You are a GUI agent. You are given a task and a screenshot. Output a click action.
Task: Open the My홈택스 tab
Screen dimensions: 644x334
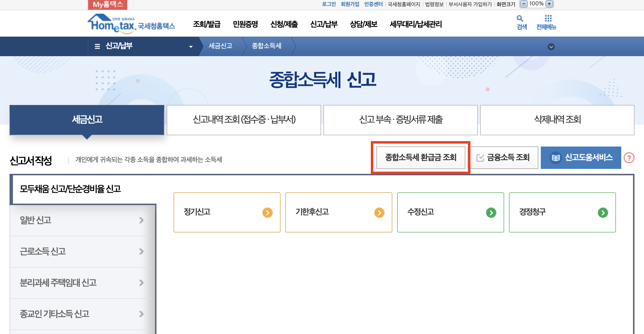(x=108, y=4)
